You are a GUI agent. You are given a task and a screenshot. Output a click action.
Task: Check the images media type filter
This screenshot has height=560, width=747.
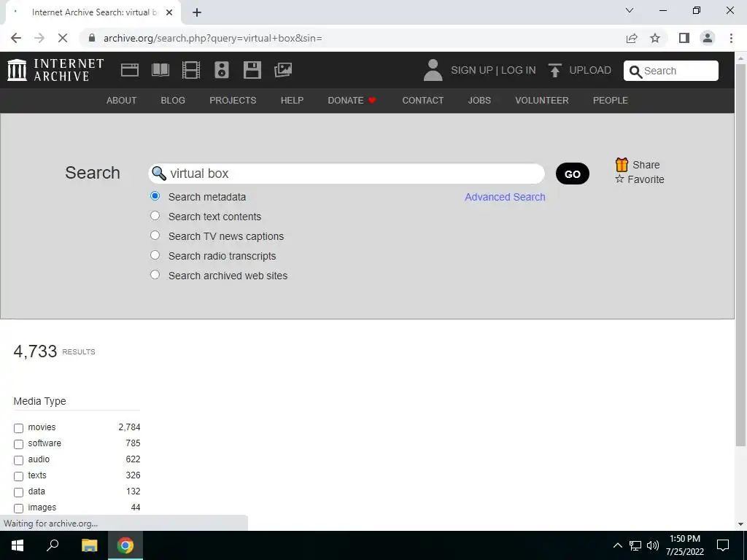pos(18,508)
